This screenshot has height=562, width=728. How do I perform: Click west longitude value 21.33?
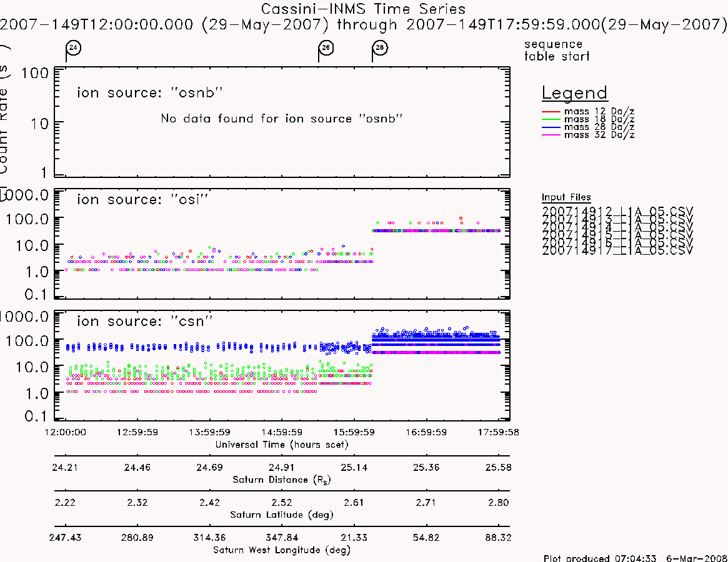coord(354,538)
